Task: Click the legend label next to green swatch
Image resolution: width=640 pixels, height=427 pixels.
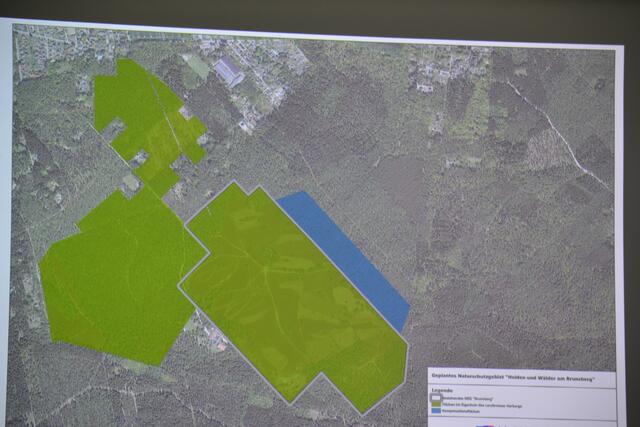Action: coord(482,405)
